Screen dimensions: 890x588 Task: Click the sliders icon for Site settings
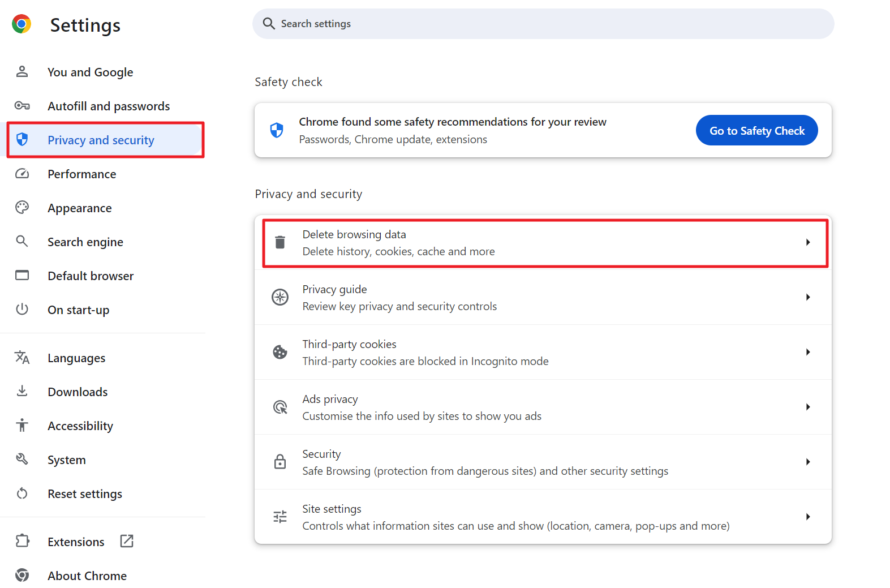[x=280, y=517]
